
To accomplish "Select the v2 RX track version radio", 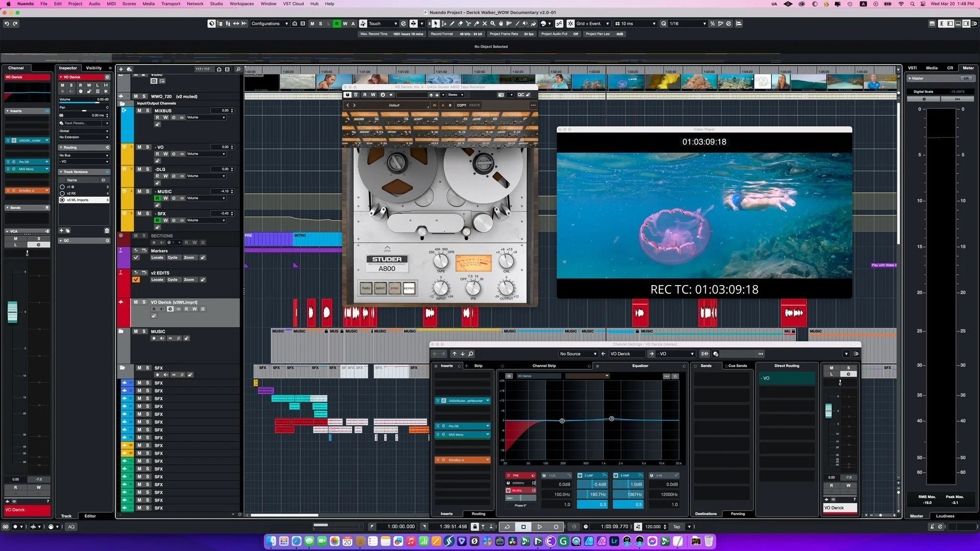I will 62,193.
